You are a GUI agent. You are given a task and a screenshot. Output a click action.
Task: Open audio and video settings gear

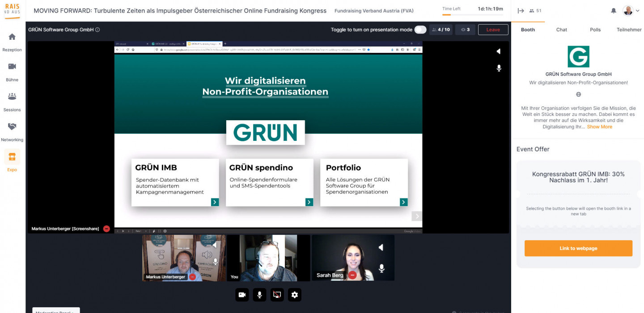(294, 295)
